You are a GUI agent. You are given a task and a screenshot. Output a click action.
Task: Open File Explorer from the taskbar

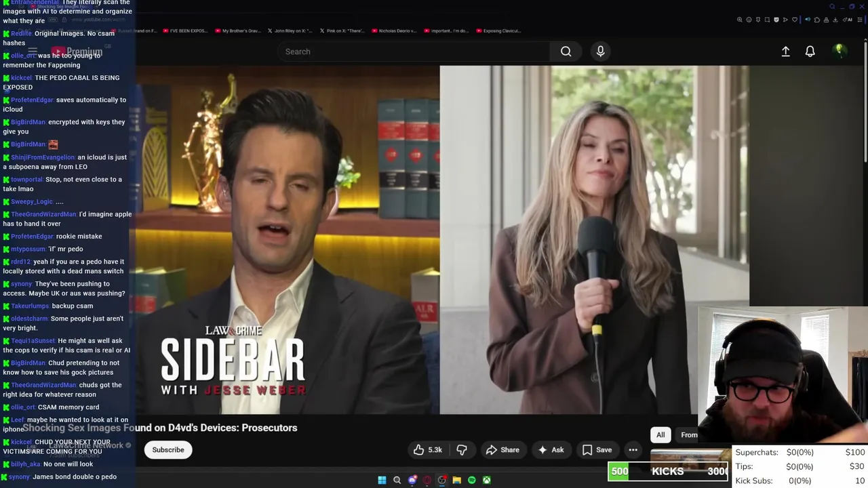[x=456, y=481]
